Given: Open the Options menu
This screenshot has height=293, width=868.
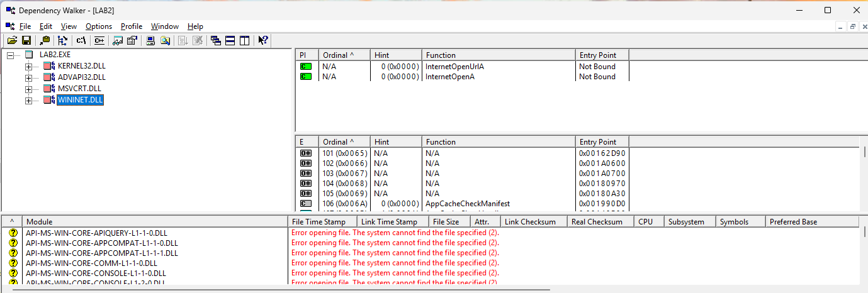Looking at the screenshot, I should 99,26.
